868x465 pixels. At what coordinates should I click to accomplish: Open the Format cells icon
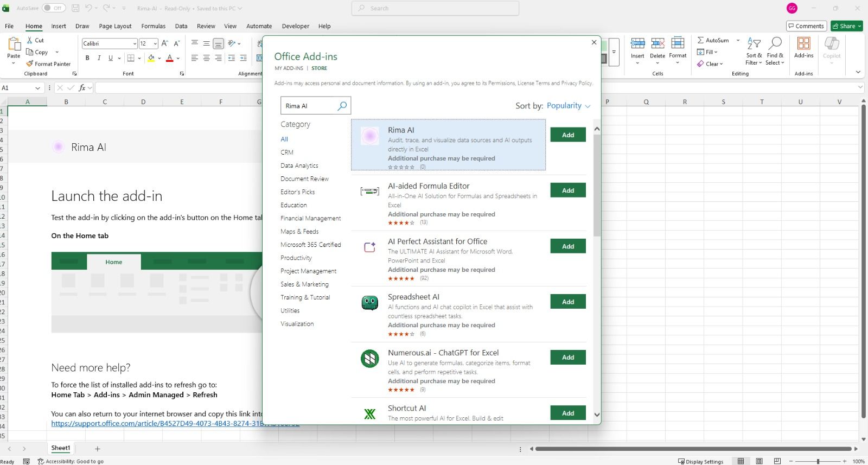[x=678, y=43]
